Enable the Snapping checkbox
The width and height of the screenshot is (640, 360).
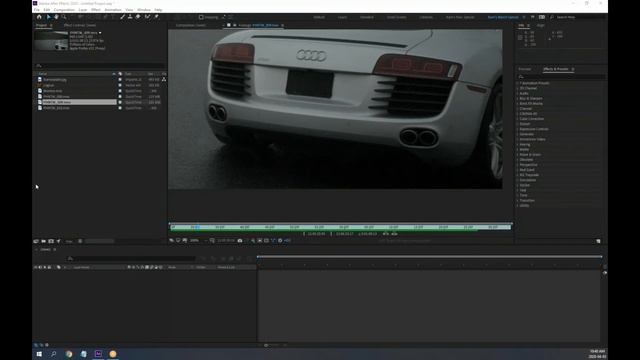201,17
